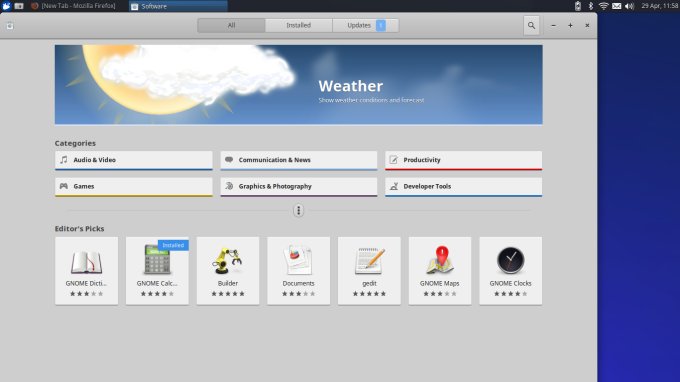The height and width of the screenshot is (382, 680).
Task: Select the Software taskbar window button
Action: click(178, 6)
